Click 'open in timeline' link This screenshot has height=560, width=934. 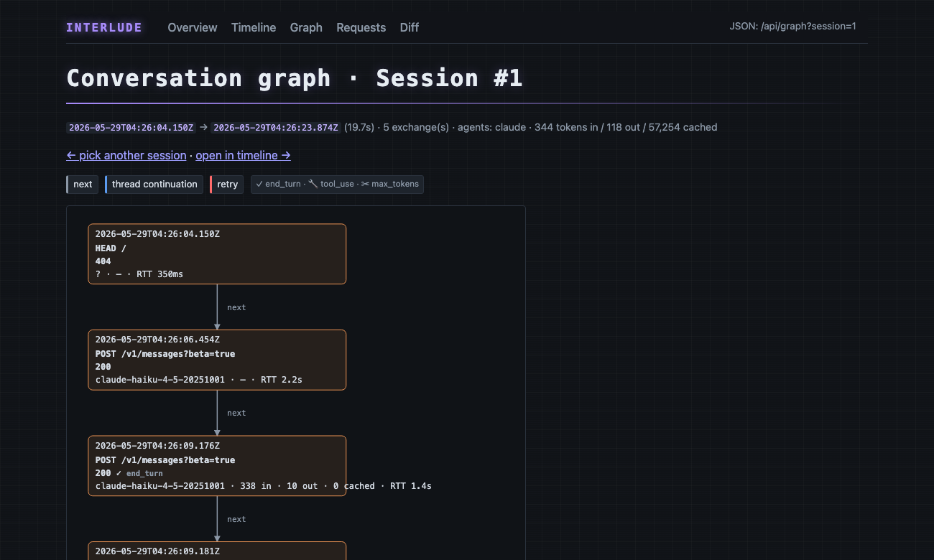(243, 155)
